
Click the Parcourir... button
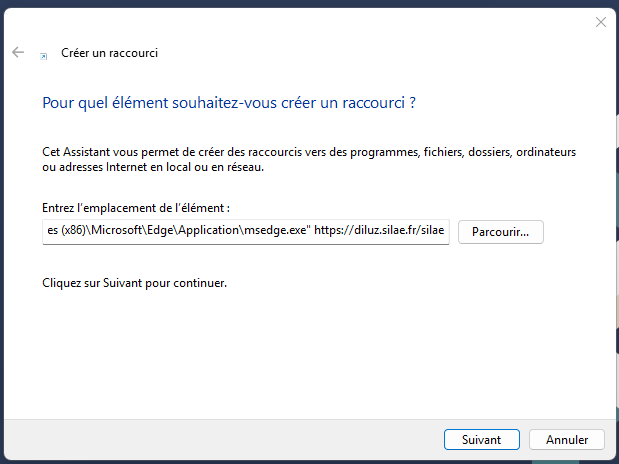500,232
